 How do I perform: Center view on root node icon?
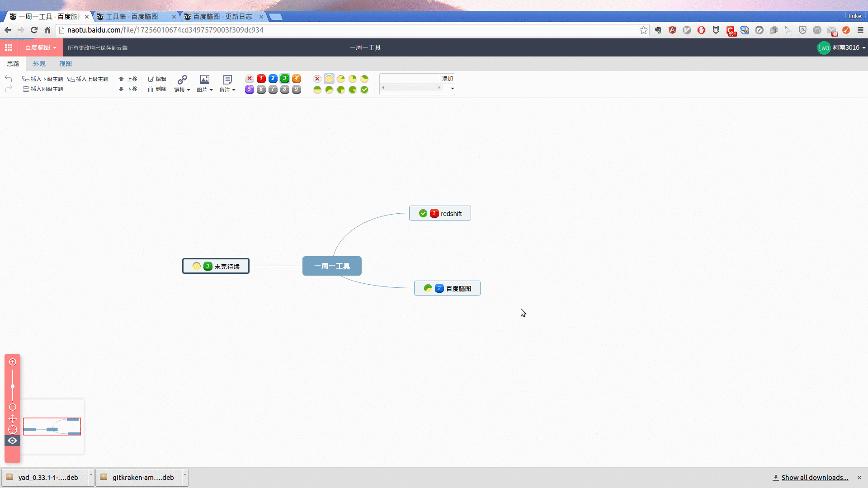(13, 430)
